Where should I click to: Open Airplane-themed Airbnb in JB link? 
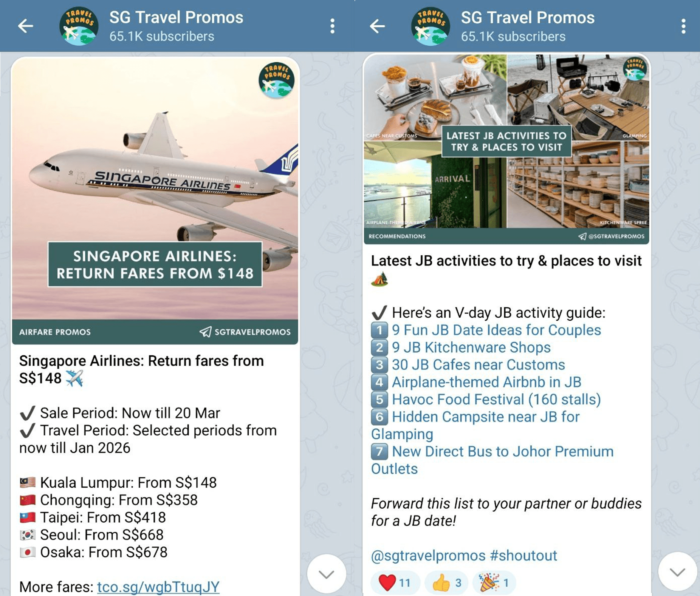coord(486,382)
